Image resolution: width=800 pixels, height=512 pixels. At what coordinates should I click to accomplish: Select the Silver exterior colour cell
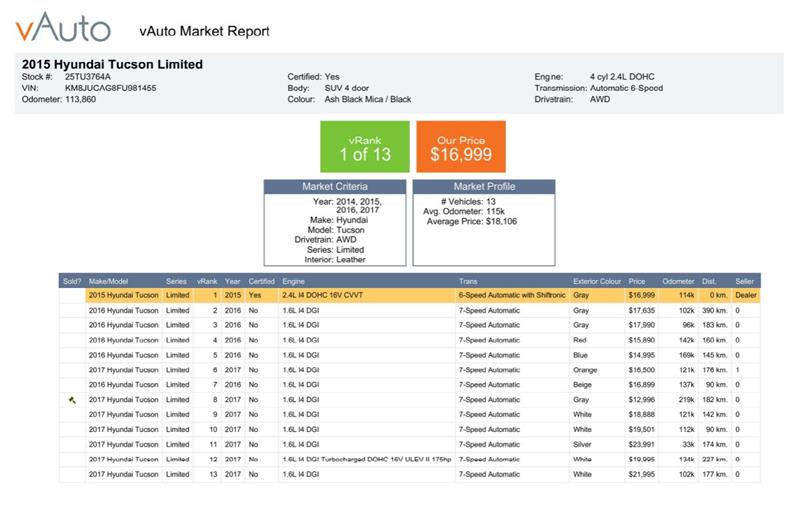click(x=582, y=445)
